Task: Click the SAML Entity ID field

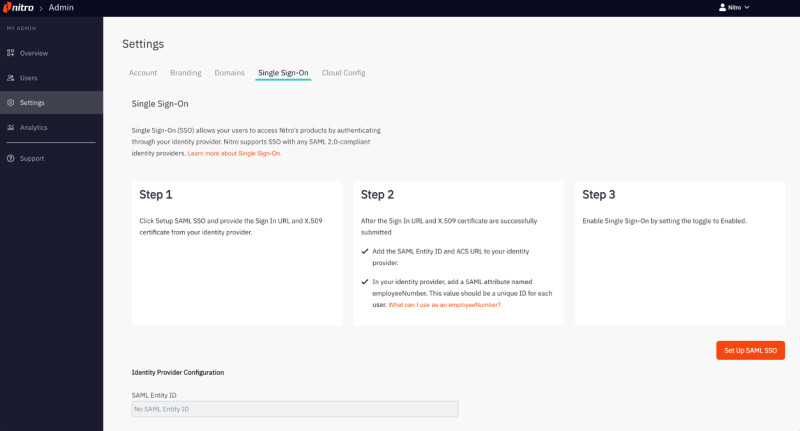Action: pyautogui.click(x=295, y=409)
